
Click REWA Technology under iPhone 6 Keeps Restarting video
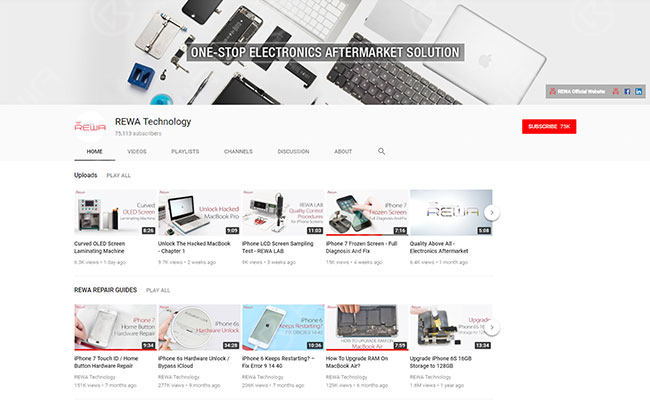pyautogui.click(x=262, y=377)
